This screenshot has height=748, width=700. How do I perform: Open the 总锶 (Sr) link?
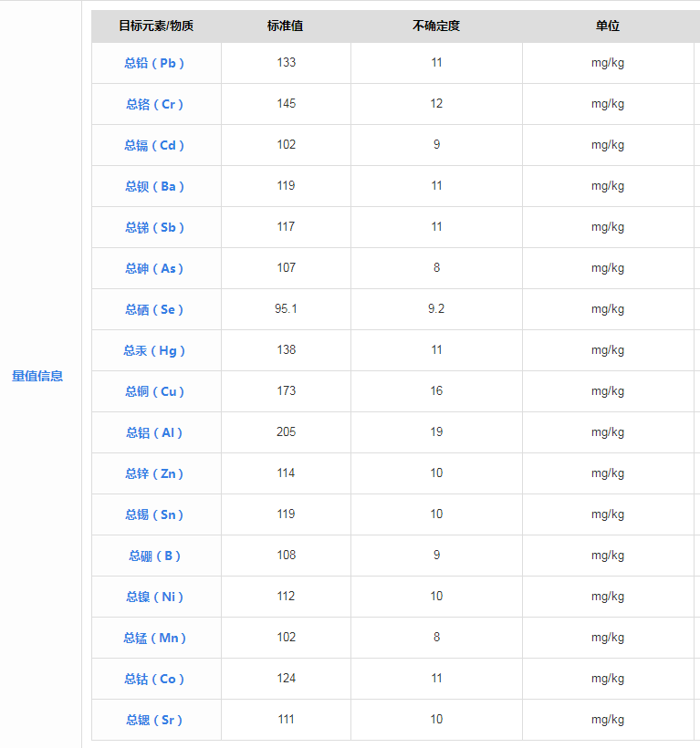pos(155,720)
